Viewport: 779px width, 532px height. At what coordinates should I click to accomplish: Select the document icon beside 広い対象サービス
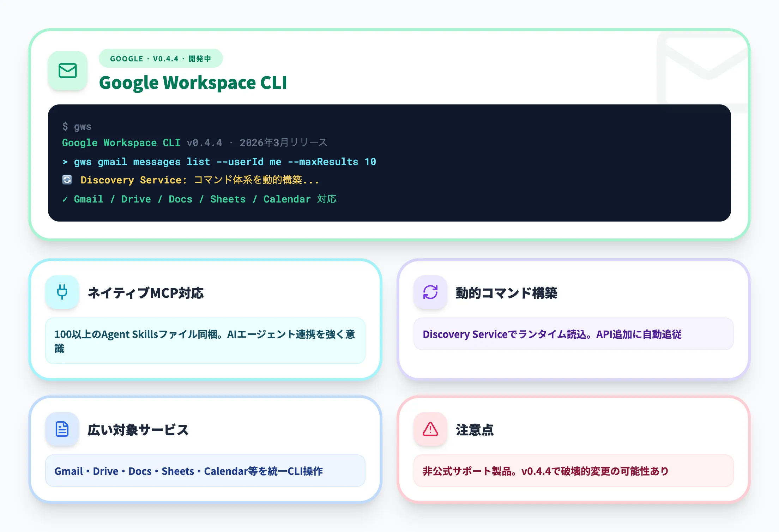(x=62, y=429)
